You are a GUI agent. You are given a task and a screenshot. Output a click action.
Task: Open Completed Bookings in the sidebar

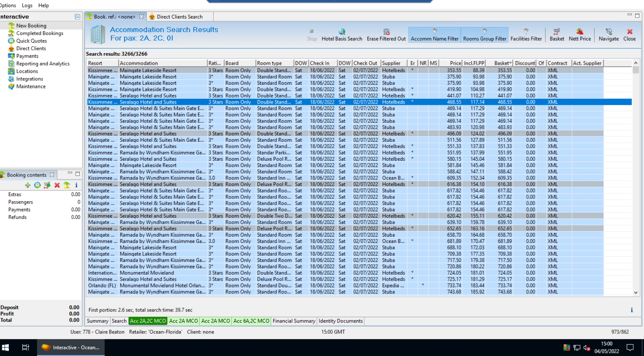click(40, 33)
